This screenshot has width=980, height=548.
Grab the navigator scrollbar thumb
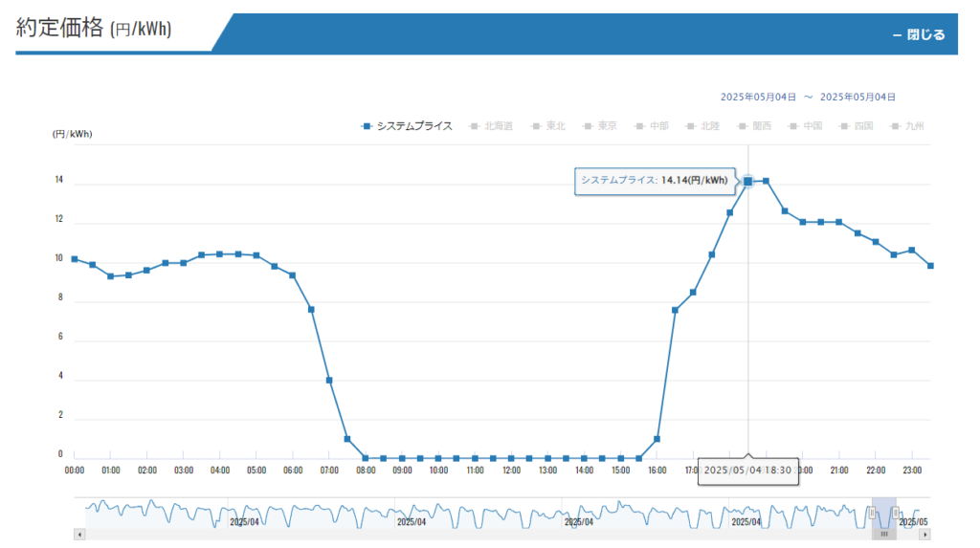pyautogui.click(x=883, y=535)
